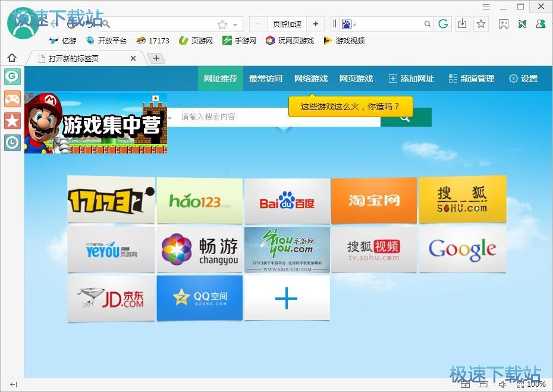Open the 搜狐视频 site tile
The height and width of the screenshot is (392, 553).
[x=374, y=249]
